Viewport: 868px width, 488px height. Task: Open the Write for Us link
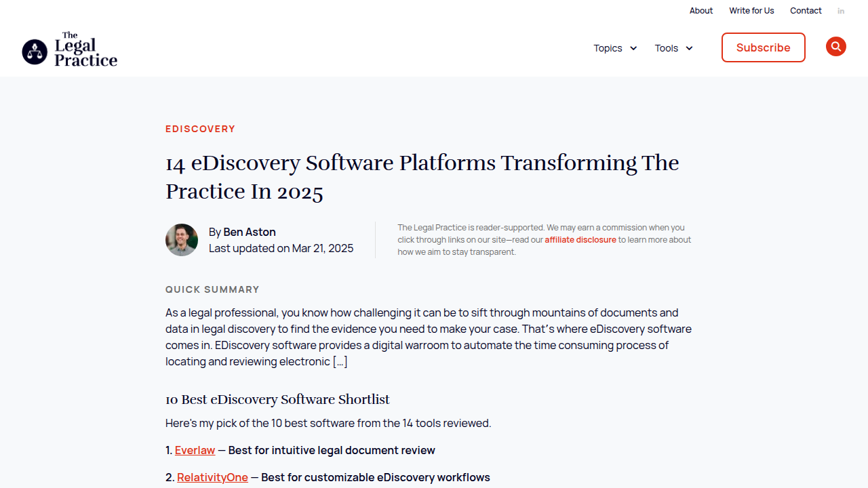coord(751,11)
